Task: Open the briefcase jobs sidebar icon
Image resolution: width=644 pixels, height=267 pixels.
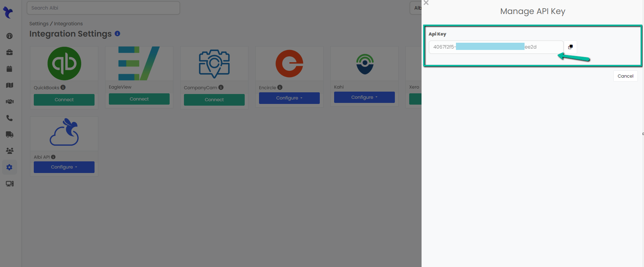Action: coord(10,52)
